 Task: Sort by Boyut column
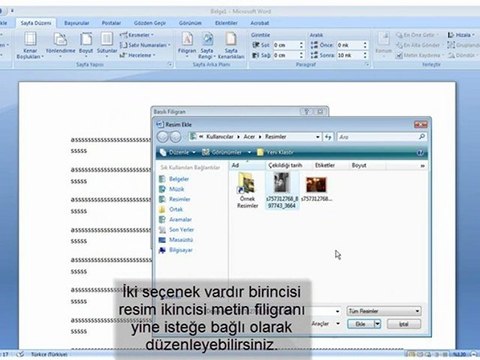[x=367, y=165]
